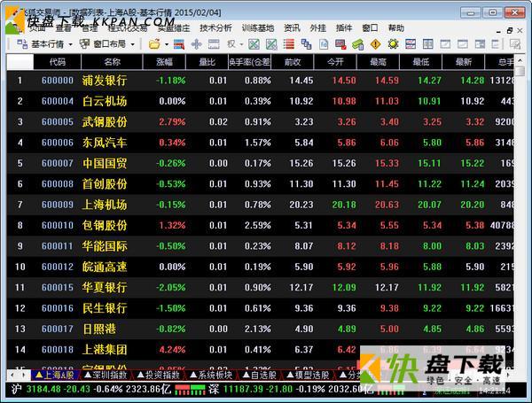Click the red and blue table toolbar icon
This screenshot has height=403, width=532.
179,44
